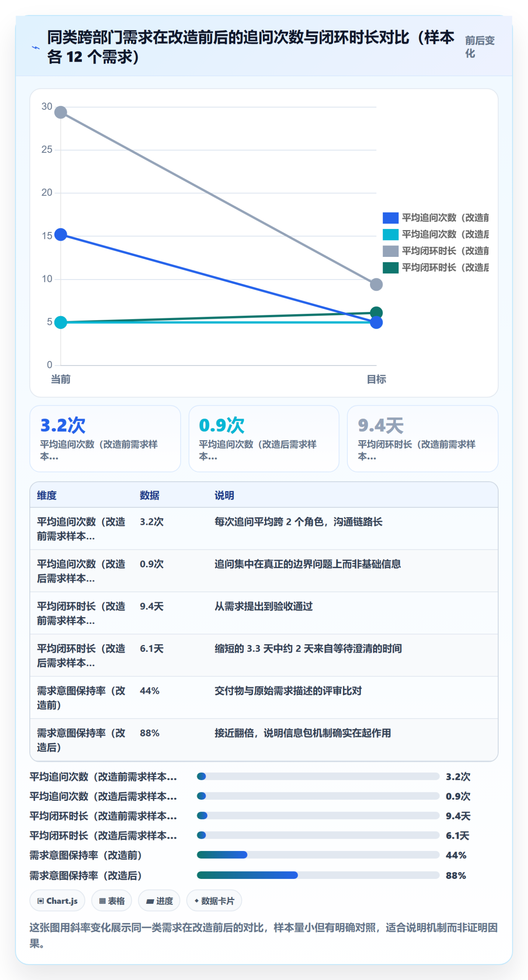The width and height of the screenshot is (528, 980).
Task: Click the text 追问集中在真正的边界问题上而非基础信息
Action: tap(308, 564)
